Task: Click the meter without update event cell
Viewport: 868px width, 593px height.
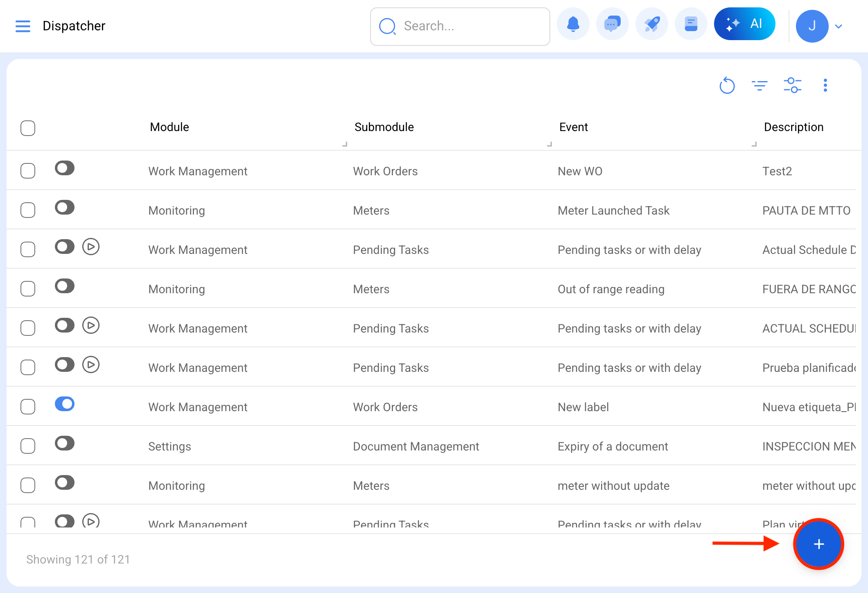Action: 613,486
